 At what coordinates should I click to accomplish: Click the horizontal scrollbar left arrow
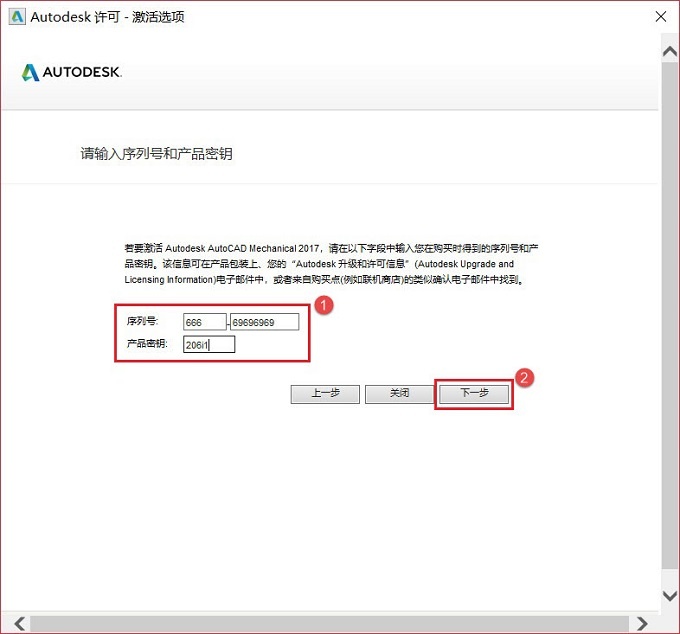[19, 624]
